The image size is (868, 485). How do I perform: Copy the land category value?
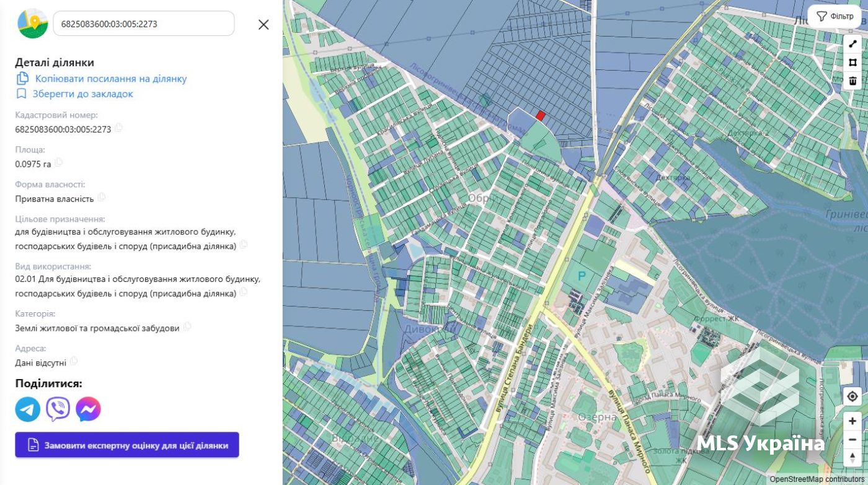pos(187,327)
